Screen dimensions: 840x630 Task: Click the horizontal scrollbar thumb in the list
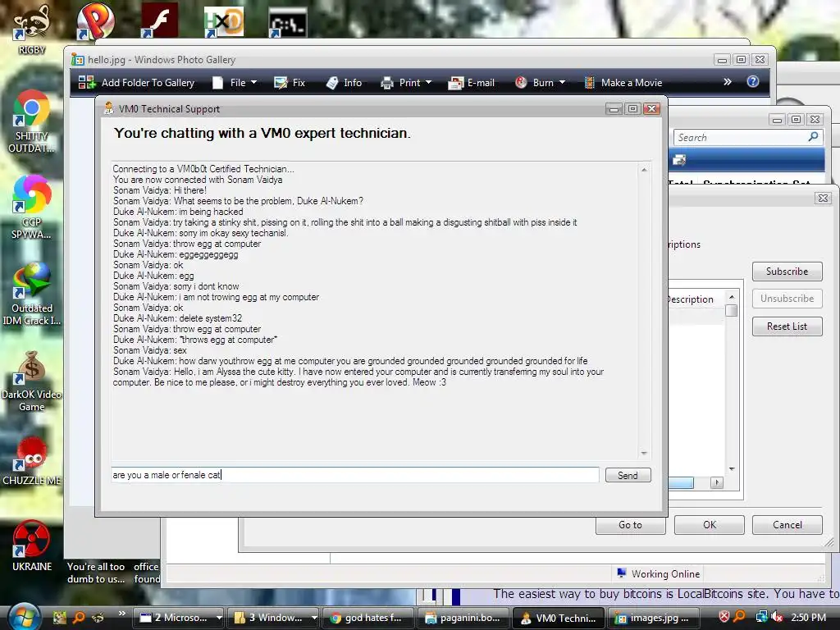tap(681, 482)
